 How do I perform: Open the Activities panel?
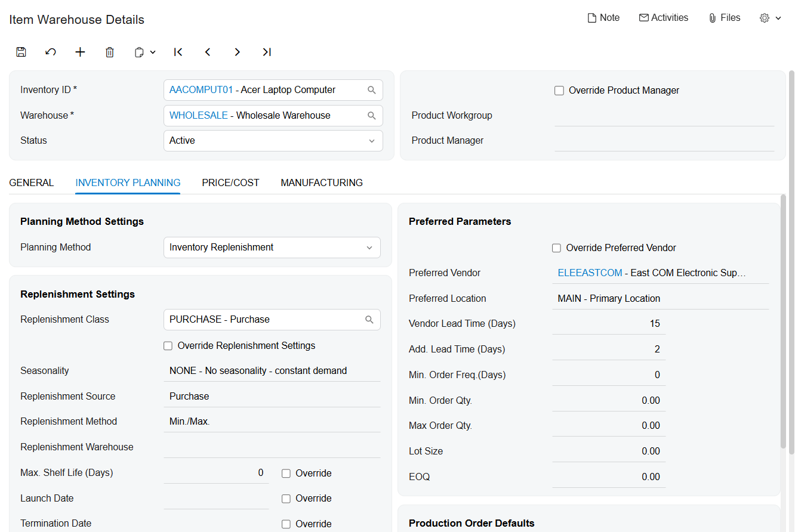663,18
